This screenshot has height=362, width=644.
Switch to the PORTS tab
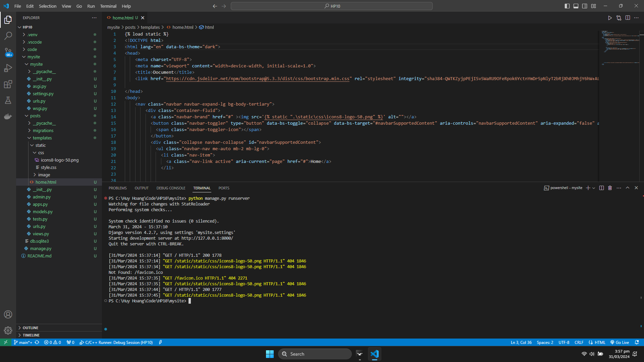224,188
